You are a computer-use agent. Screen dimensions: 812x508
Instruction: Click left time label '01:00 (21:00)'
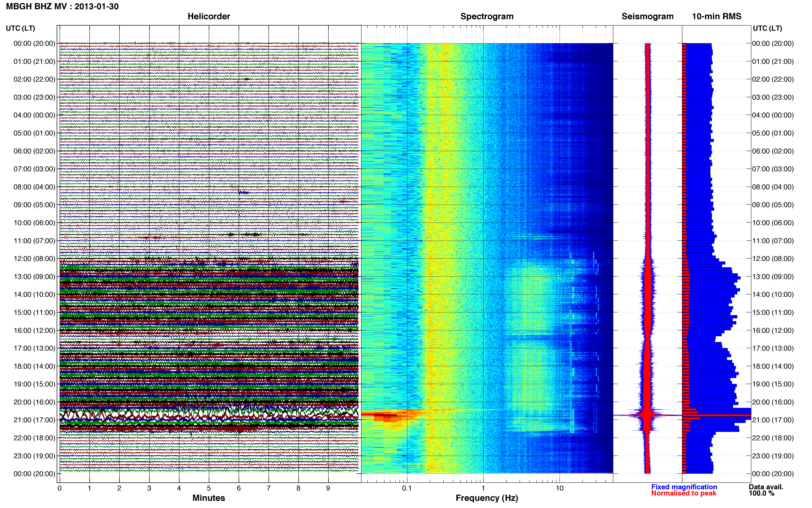pos(34,62)
